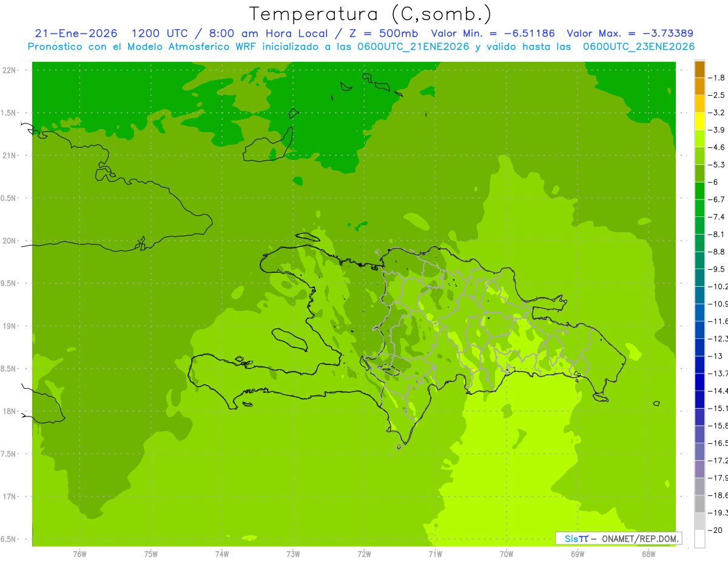Click the '-4.6' colorbar value label

716,147
